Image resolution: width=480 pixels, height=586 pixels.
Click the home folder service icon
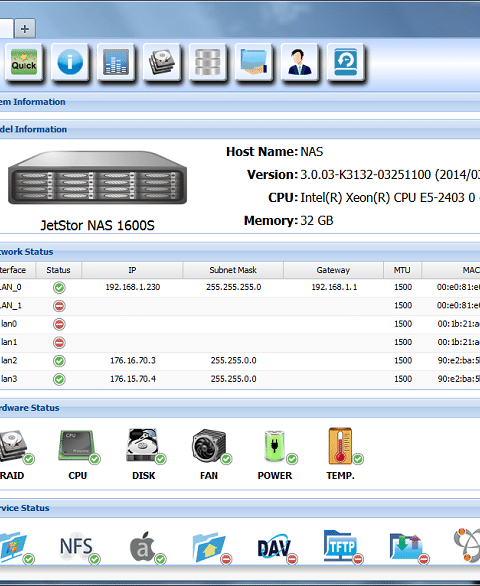click(212, 548)
